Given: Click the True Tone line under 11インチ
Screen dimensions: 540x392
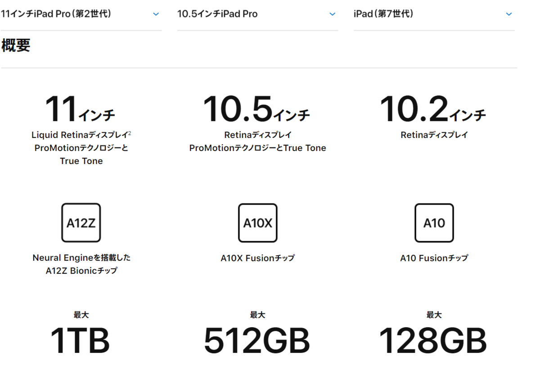Looking at the screenshot, I should point(81,161).
